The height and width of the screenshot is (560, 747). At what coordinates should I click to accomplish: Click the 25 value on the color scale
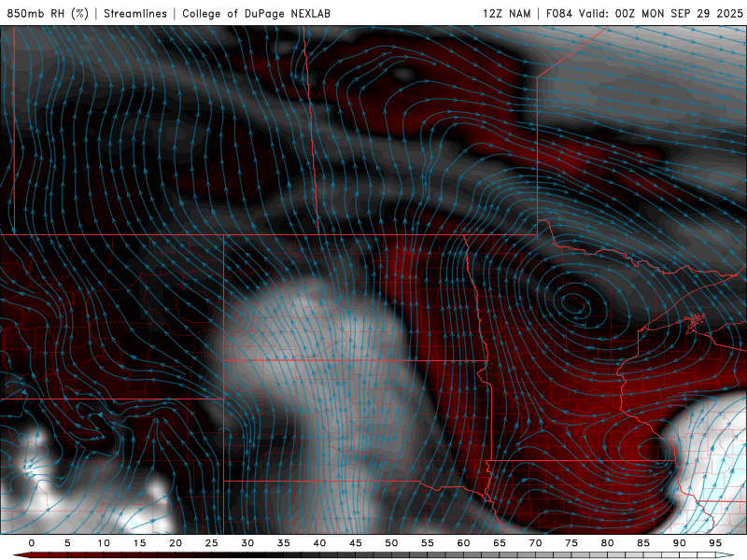pyautogui.click(x=212, y=543)
